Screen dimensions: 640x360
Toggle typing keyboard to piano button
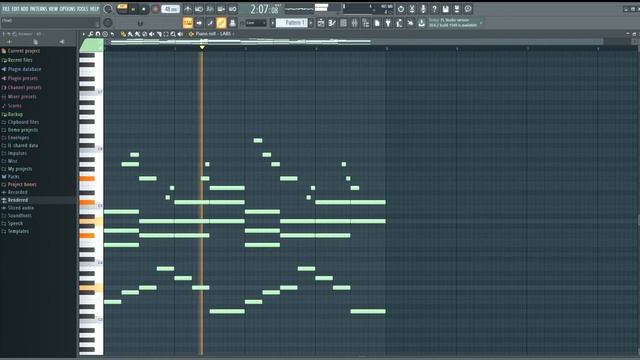[188, 23]
